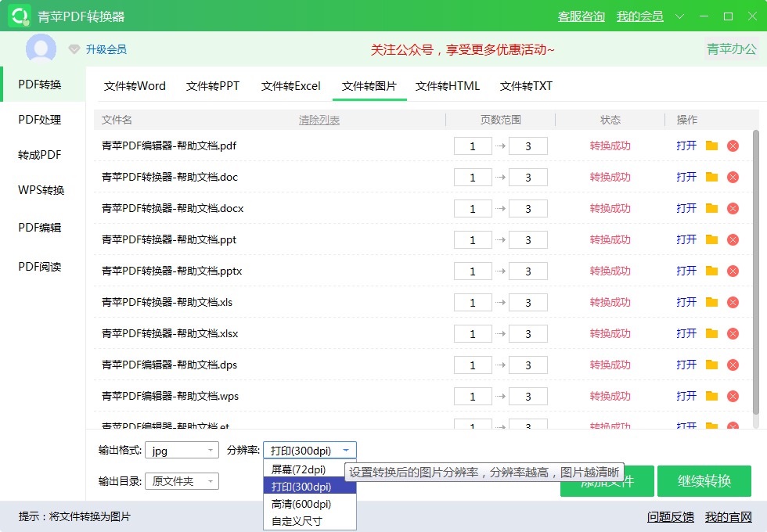The image size is (767, 532).
Task: Switch to the 文件转TXT tab
Action: 526,86
